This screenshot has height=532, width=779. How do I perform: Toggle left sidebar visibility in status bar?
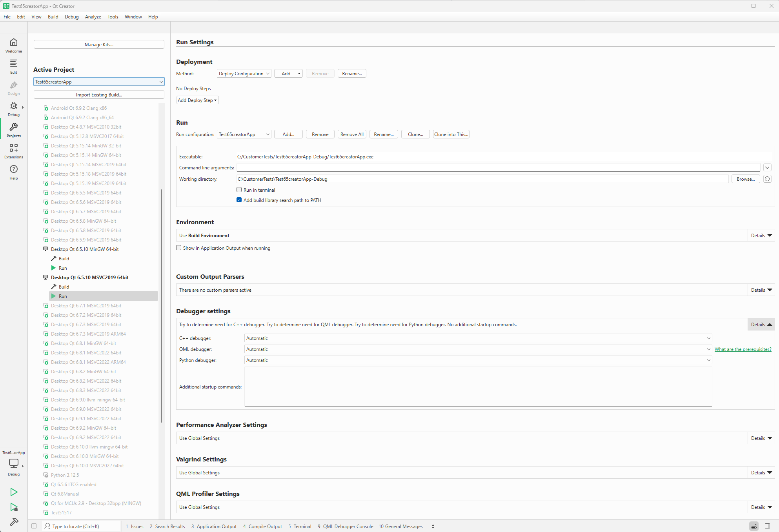pos(34,526)
